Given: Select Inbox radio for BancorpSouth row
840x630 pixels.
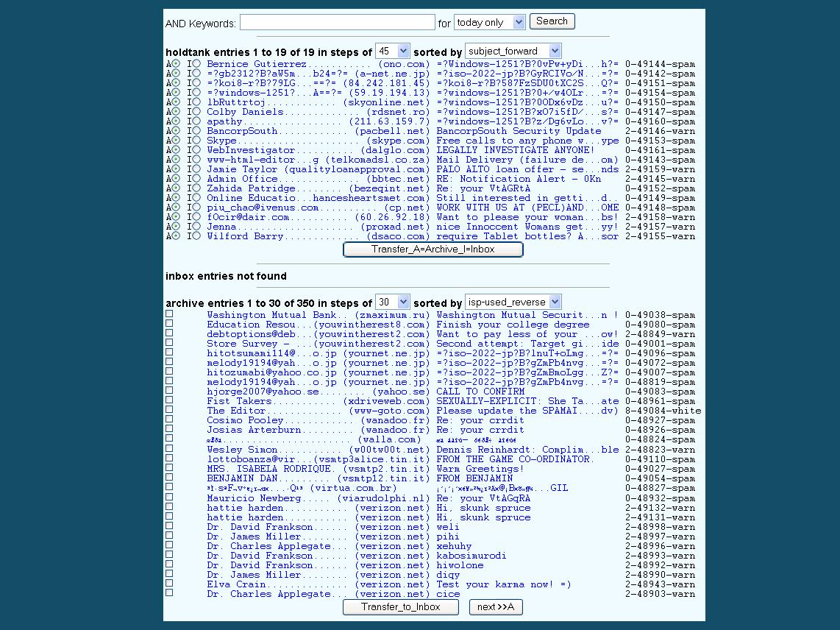Looking at the screenshot, I should (x=196, y=130).
